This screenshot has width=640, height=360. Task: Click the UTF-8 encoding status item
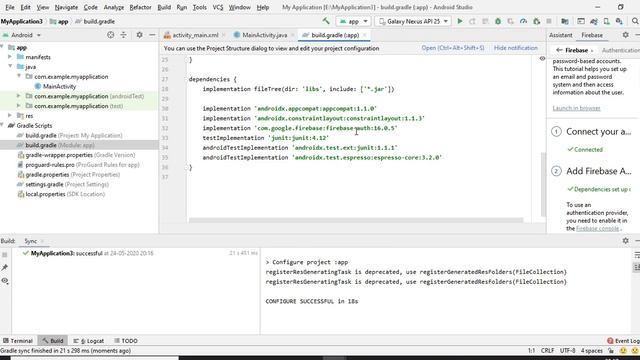click(x=567, y=351)
